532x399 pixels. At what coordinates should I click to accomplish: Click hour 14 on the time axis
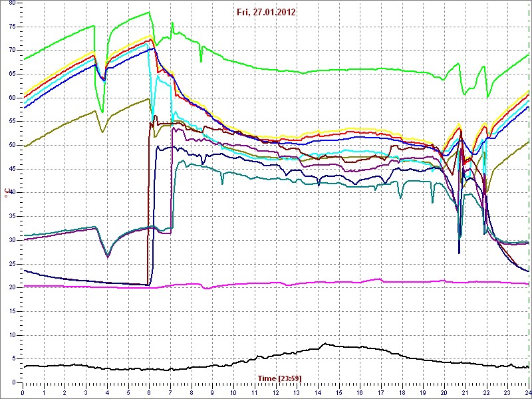click(x=319, y=392)
